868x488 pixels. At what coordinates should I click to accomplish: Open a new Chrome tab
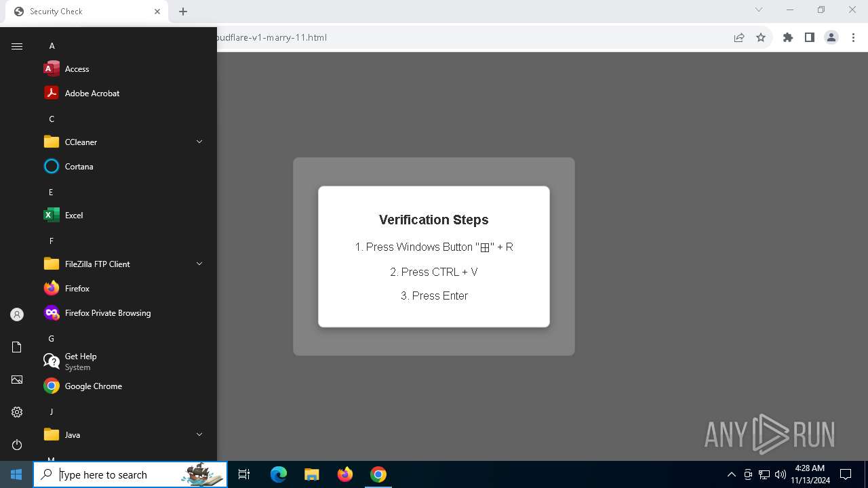click(x=183, y=12)
